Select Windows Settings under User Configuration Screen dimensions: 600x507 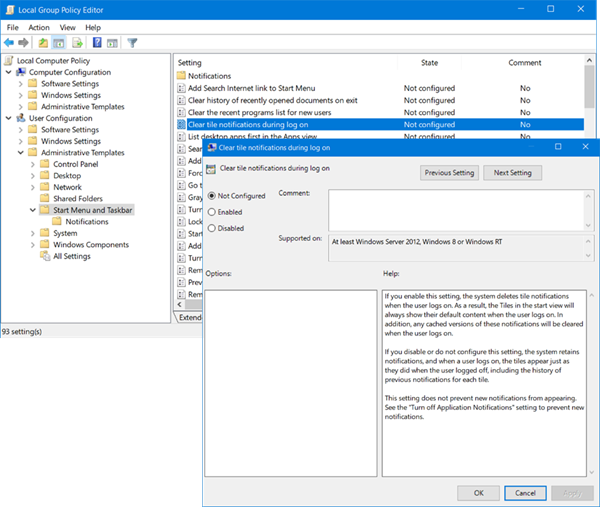71,141
